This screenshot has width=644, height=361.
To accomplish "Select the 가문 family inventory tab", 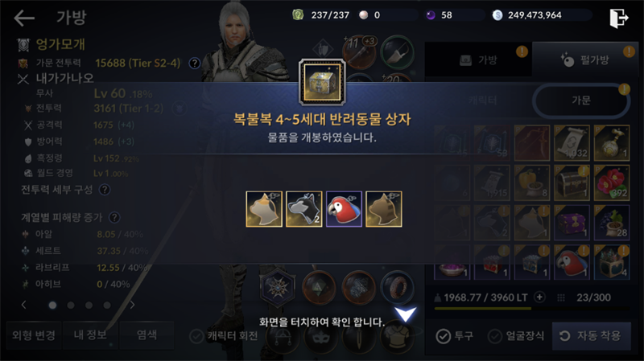I will tap(581, 101).
